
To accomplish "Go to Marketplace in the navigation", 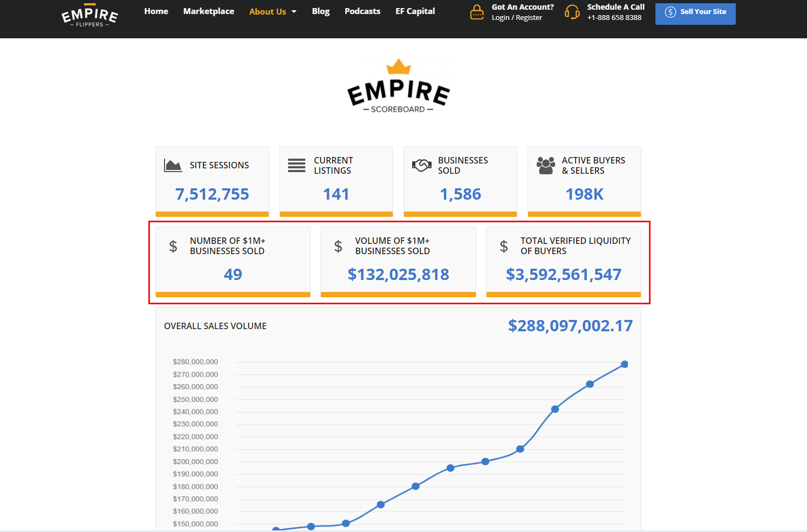I will pyautogui.click(x=209, y=11).
